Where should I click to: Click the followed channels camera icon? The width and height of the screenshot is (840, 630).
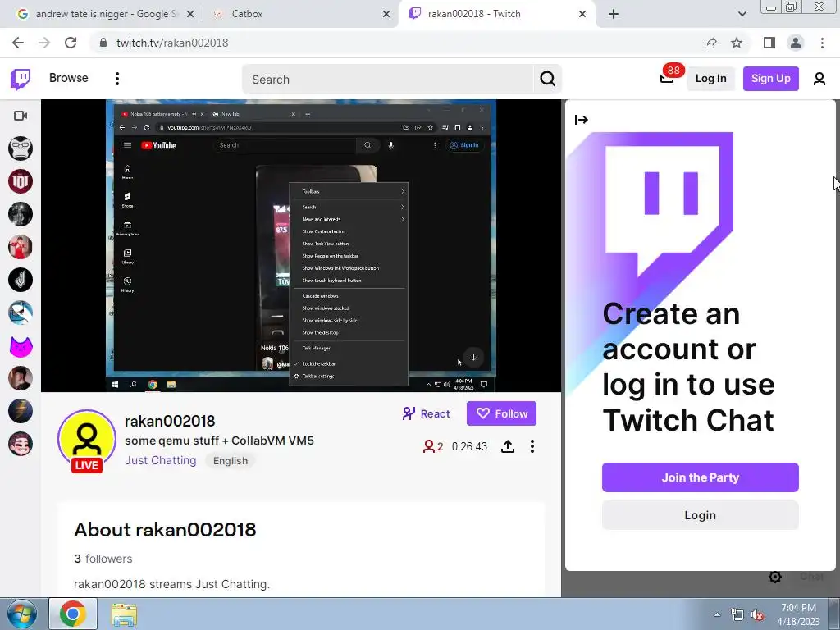click(x=21, y=116)
